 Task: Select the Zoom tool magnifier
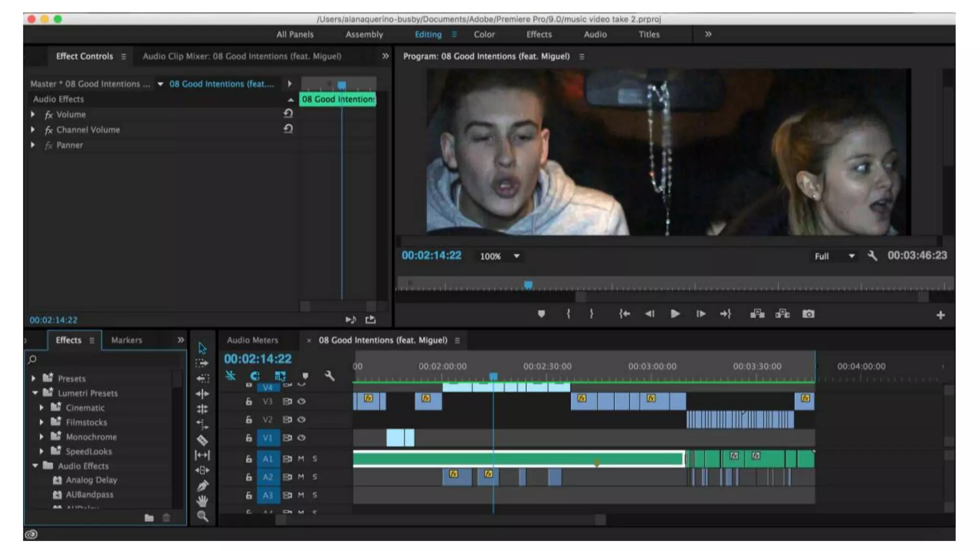tap(202, 517)
